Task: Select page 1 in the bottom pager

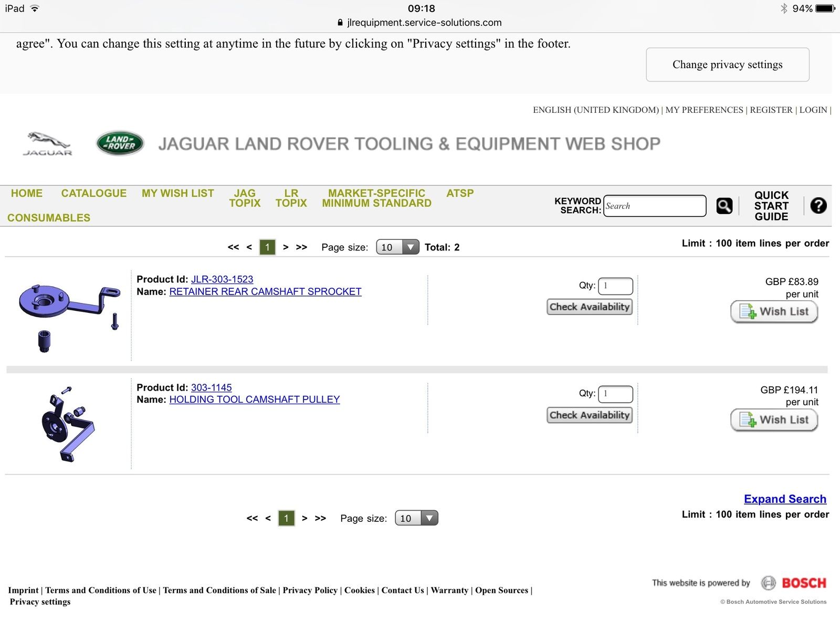Action: [x=286, y=518]
